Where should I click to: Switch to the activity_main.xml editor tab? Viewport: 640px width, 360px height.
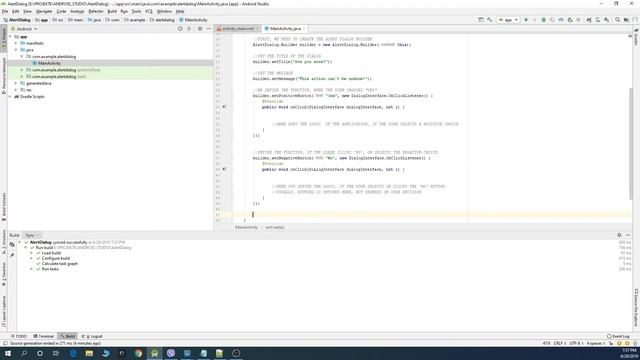pos(237,29)
